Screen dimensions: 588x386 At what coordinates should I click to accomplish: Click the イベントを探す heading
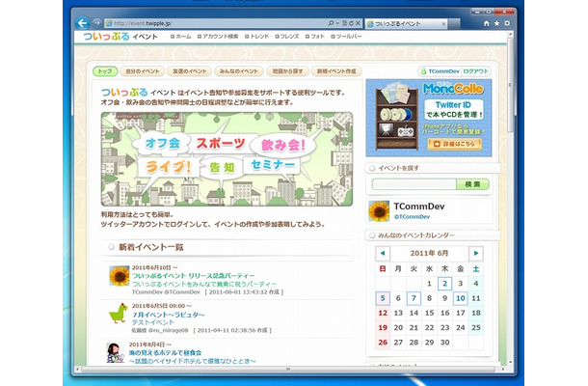[x=398, y=168]
